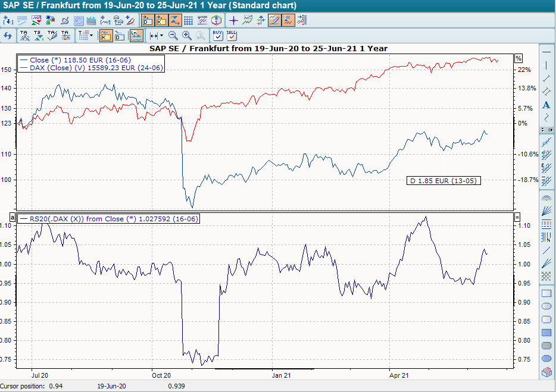
Task: Toggle the BUY signals checkbox
Action: click(217, 36)
